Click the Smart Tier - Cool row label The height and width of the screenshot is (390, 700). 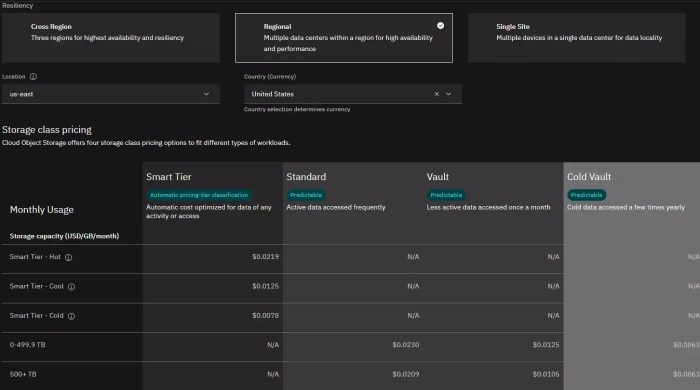coord(37,286)
